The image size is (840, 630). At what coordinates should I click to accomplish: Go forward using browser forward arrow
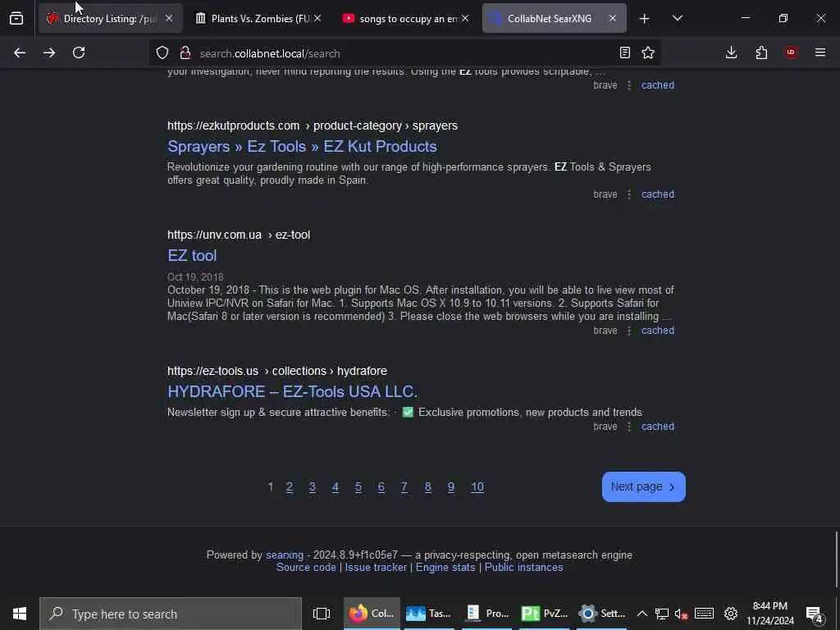[x=49, y=52]
